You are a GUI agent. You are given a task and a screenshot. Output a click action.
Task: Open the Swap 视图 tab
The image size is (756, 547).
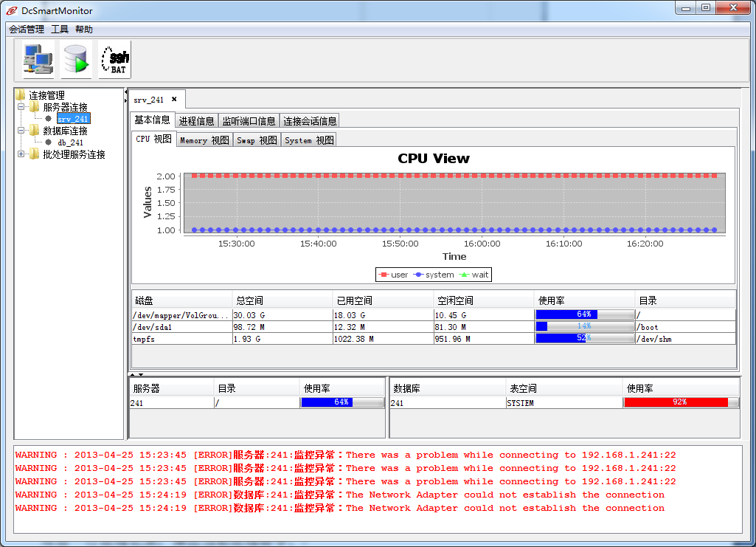(x=257, y=140)
